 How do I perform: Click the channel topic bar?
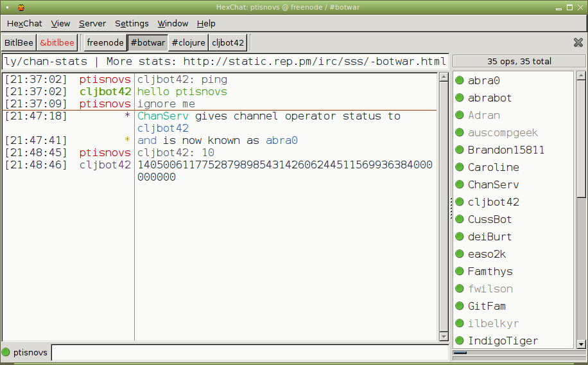[225, 61]
